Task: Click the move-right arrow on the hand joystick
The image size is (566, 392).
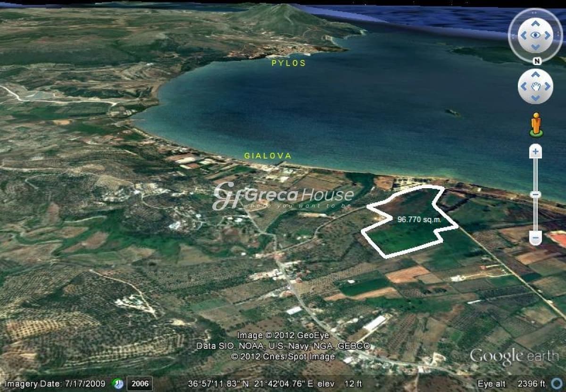Action: (x=547, y=86)
